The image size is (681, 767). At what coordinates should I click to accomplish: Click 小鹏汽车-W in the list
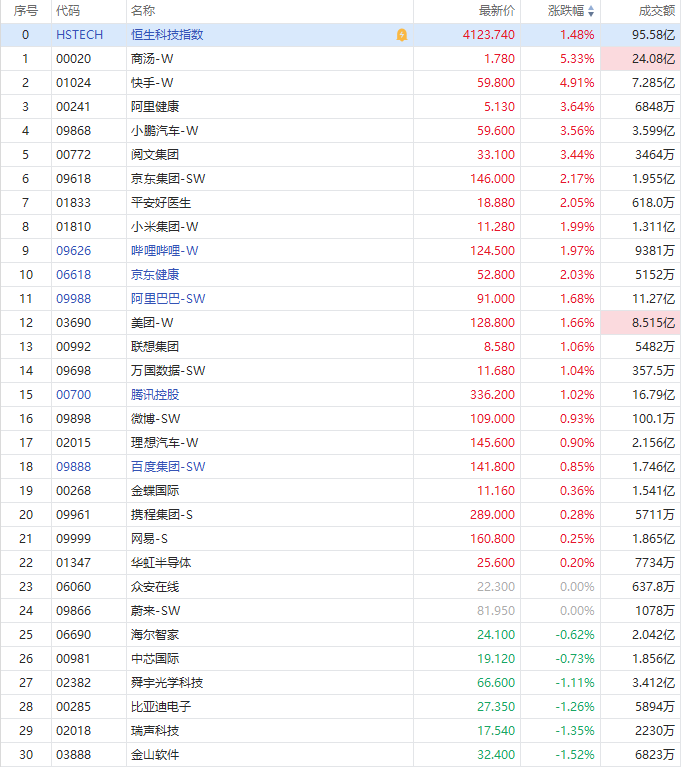coord(164,131)
